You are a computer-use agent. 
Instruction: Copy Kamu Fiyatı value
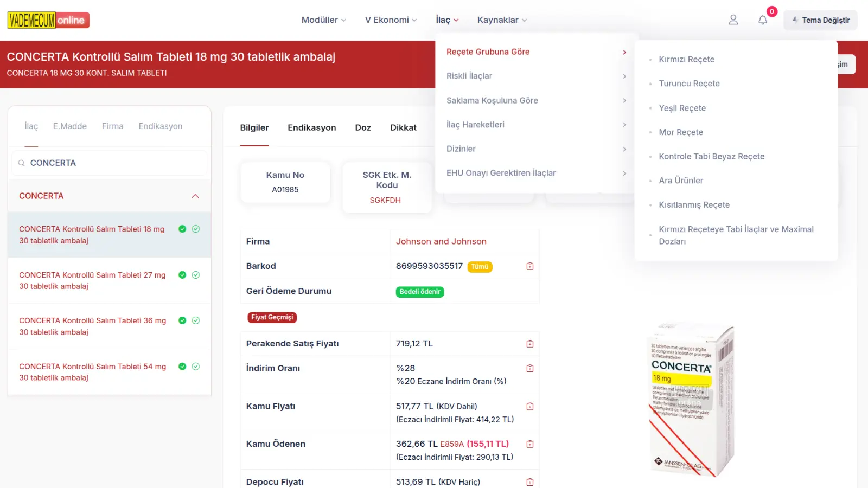(x=530, y=406)
